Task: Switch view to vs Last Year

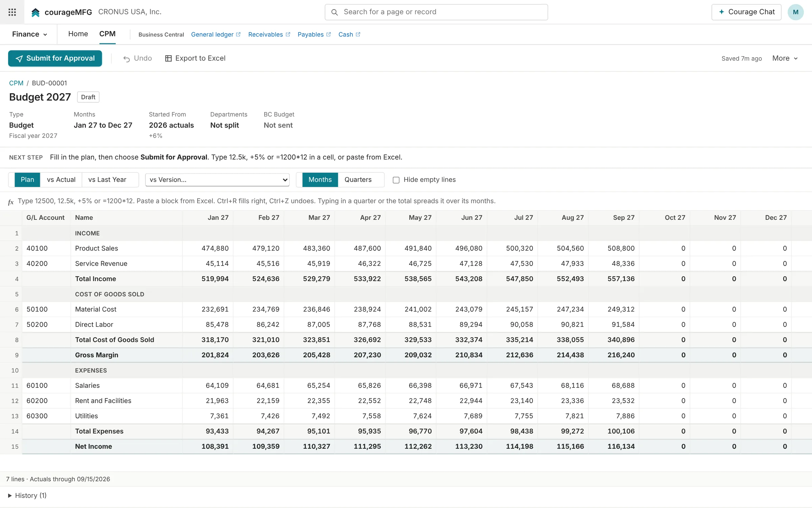Action: (x=107, y=179)
